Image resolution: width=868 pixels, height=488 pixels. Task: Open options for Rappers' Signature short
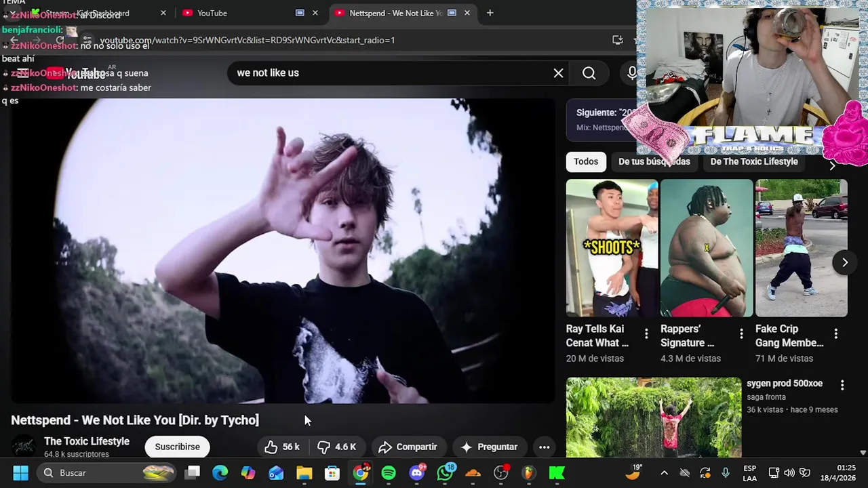[x=741, y=333]
